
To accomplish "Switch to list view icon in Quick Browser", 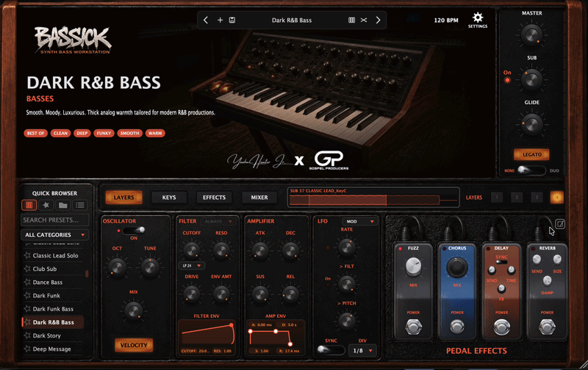I will click(80, 205).
